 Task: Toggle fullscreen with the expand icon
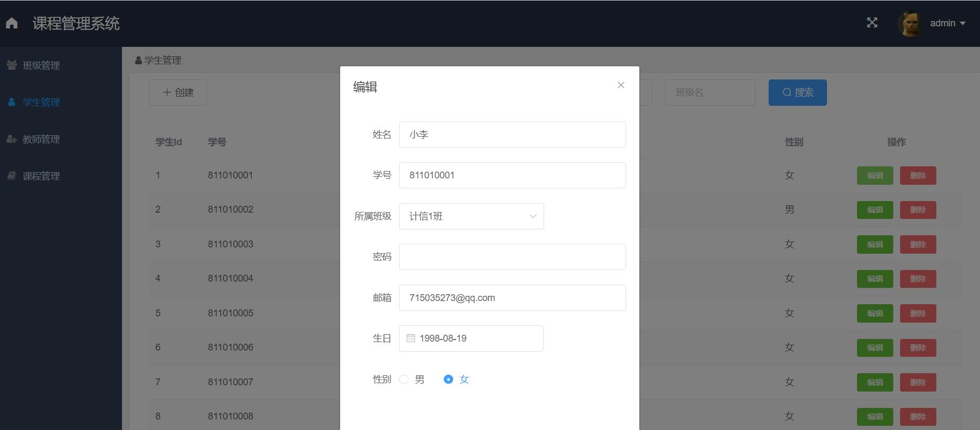[x=872, y=23]
